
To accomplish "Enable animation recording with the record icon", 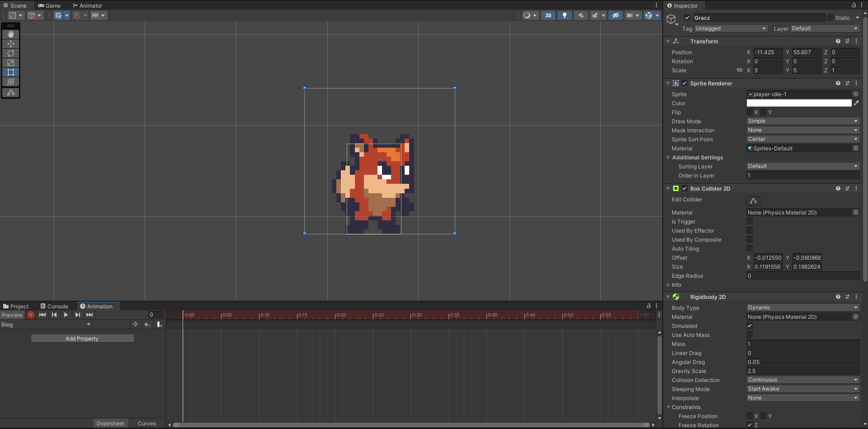I will [x=30, y=315].
